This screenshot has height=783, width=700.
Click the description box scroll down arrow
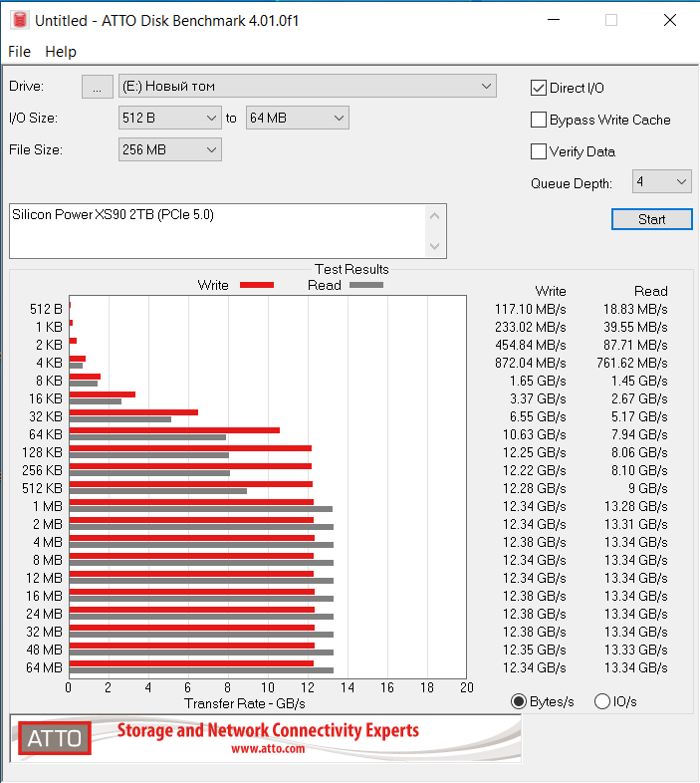point(434,246)
